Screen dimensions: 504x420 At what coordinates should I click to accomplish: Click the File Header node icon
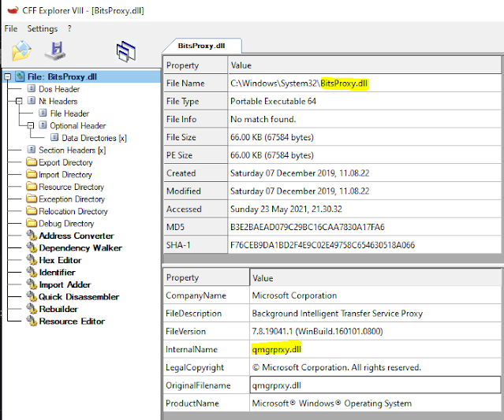(43, 113)
